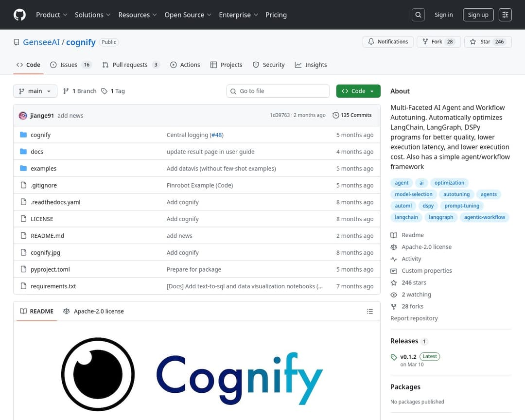The height and width of the screenshot is (420, 525).
Task: Open the README outline list icon
Action: tap(370, 311)
